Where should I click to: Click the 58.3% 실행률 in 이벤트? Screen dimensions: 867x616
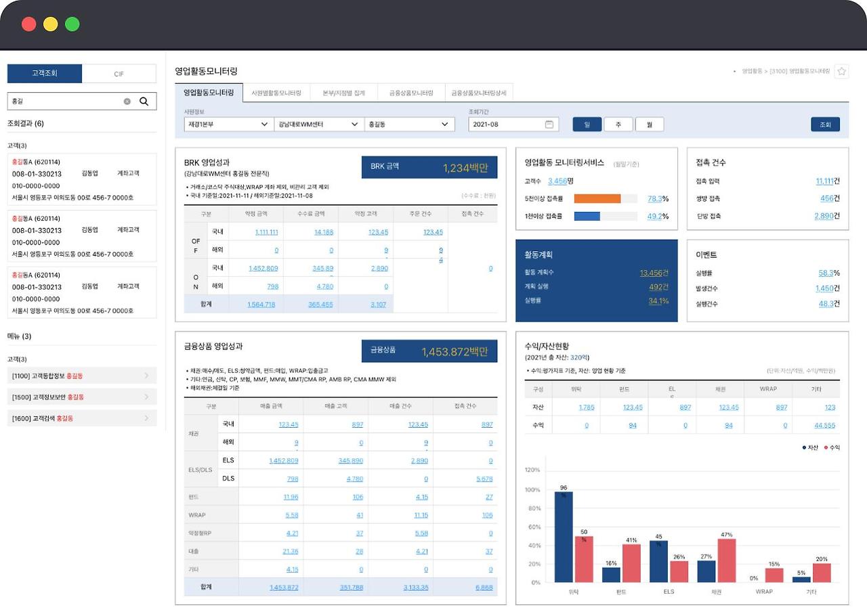click(x=829, y=273)
